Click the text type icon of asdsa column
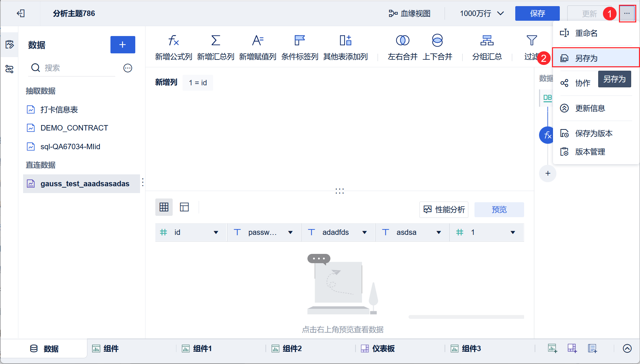The image size is (640, 364). coord(385,232)
